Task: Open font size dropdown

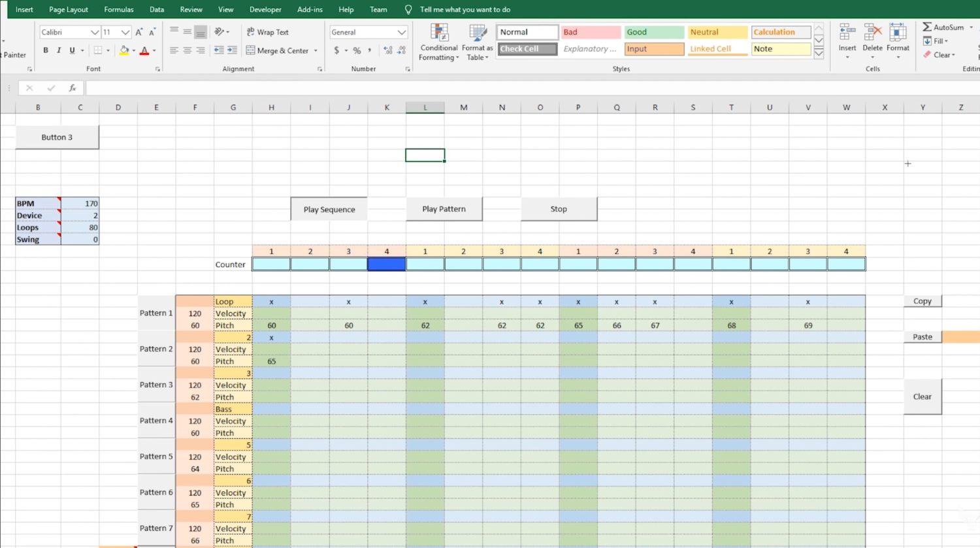Action: 125,32
